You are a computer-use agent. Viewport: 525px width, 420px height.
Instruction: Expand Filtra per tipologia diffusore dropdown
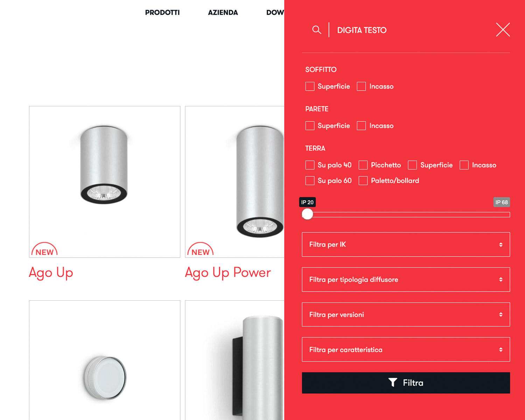click(406, 279)
